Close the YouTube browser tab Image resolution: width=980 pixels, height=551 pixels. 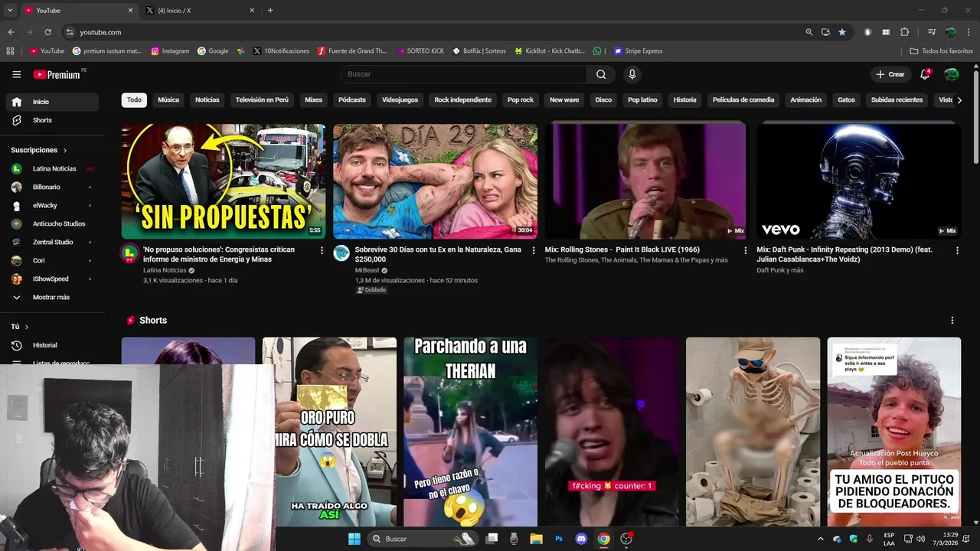coord(130,11)
